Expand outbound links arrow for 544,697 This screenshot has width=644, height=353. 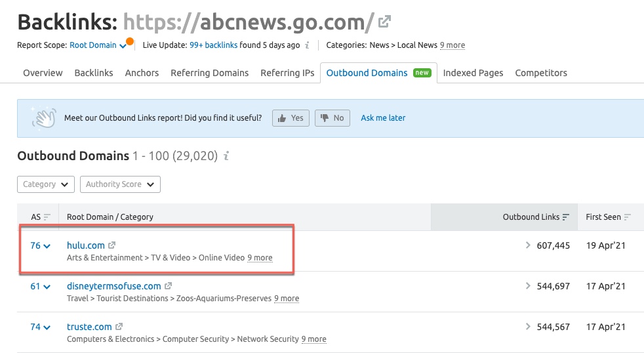click(x=528, y=286)
